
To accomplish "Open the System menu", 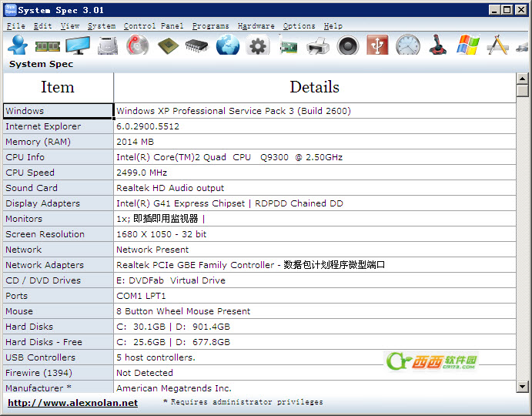I will coord(102,26).
